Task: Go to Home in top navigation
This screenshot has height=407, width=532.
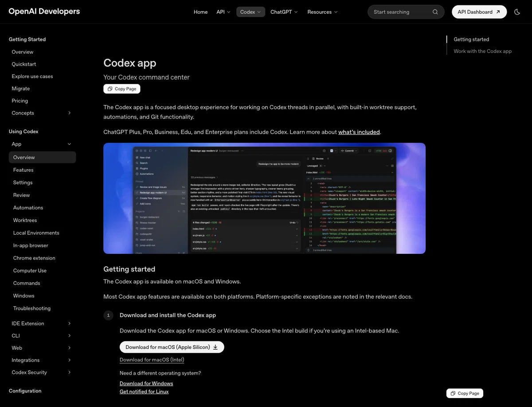Action: (x=200, y=12)
